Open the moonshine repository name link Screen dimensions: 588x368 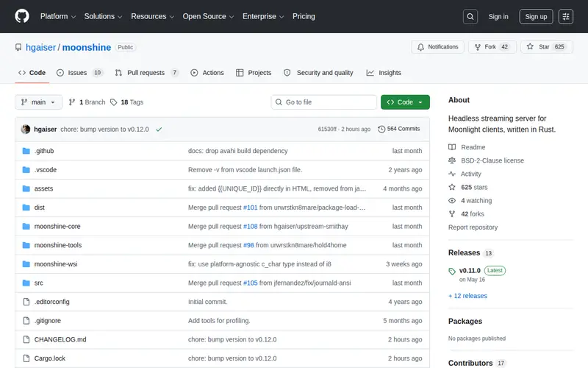pyautogui.click(x=87, y=47)
